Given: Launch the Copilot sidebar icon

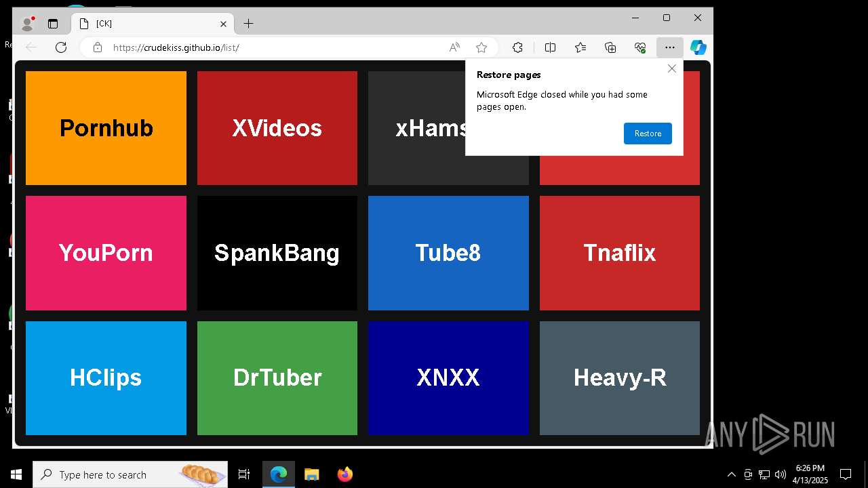Looking at the screenshot, I should click(x=698, y=47).
